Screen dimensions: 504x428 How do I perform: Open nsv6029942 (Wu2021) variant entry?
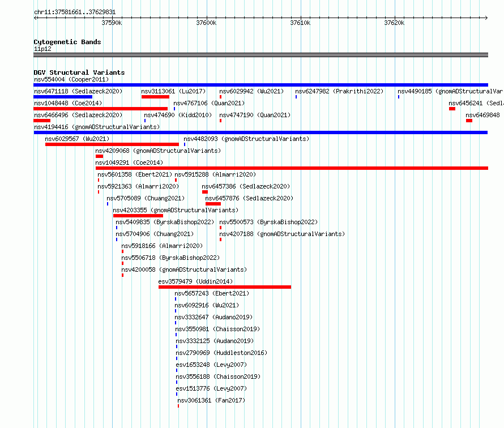click(251, 91)
